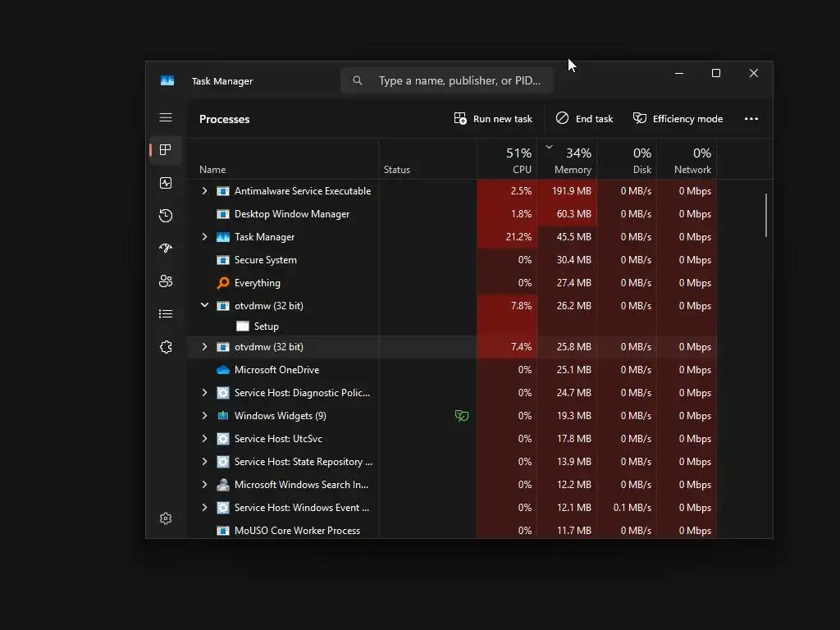Screen dimensions: 840x630
Task: Select the Setup child entry
Action: tap(267, 326)
